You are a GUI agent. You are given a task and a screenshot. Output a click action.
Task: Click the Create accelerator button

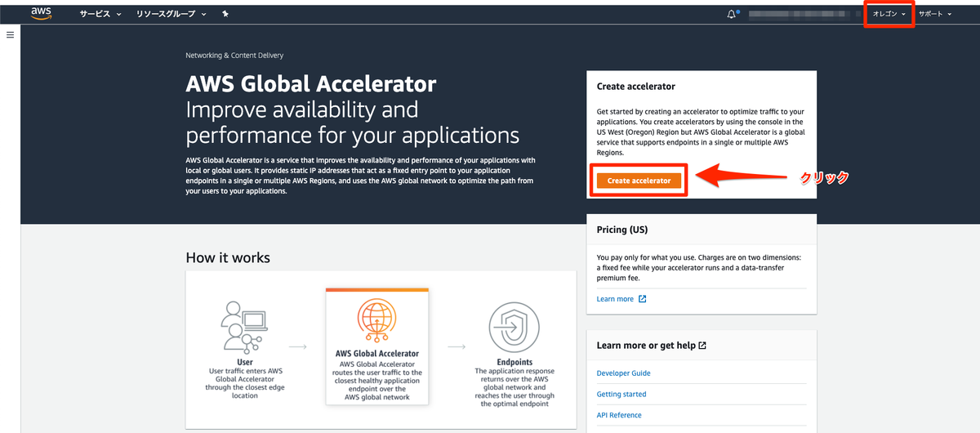pos(639,181)
